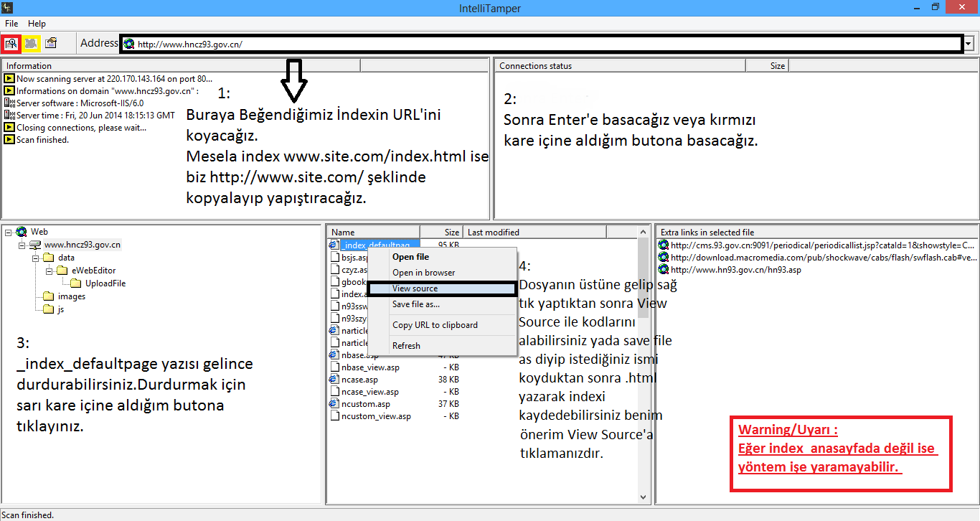Click the nbase_view.asp file icon
The image size is (980, 521).
(334, 367)
